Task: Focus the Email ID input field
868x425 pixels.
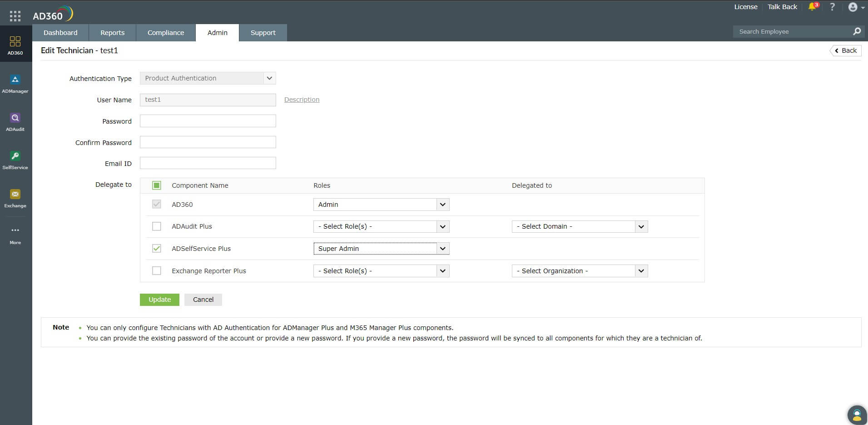Action: coord(208,163)
